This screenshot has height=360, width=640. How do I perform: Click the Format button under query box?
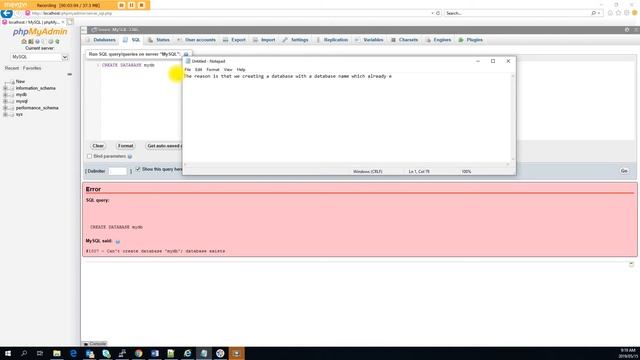[x=125, y=146]
